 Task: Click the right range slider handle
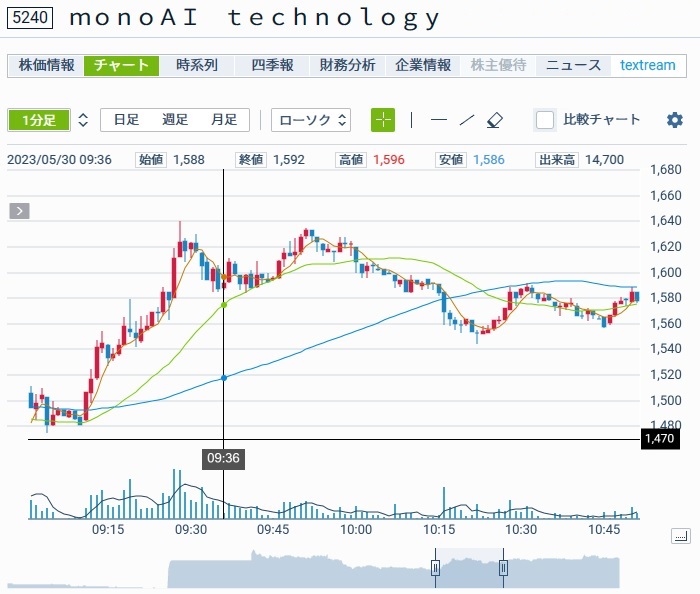(x=503, y=568)
